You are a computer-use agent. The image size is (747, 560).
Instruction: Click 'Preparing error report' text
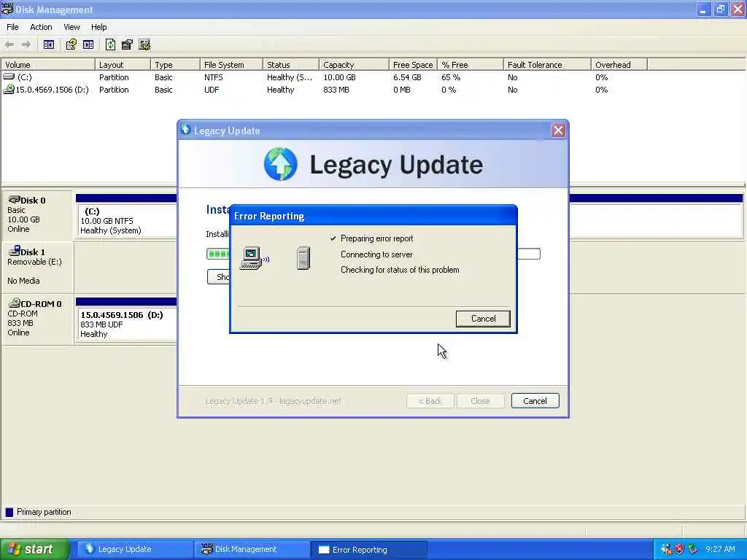(x=377, y=238)
